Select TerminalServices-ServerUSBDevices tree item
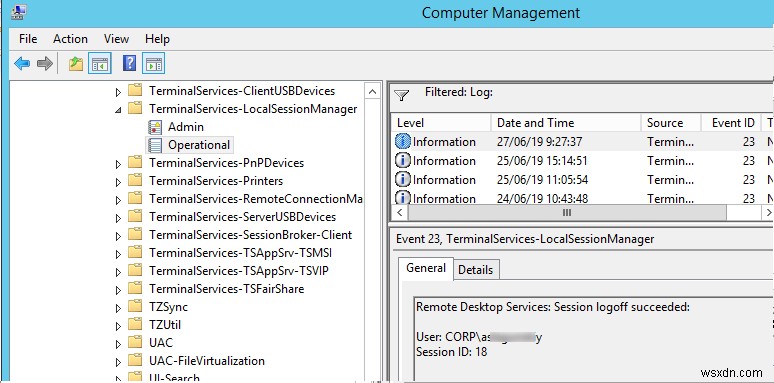This screenshot has height=383, width=774. 242,217
